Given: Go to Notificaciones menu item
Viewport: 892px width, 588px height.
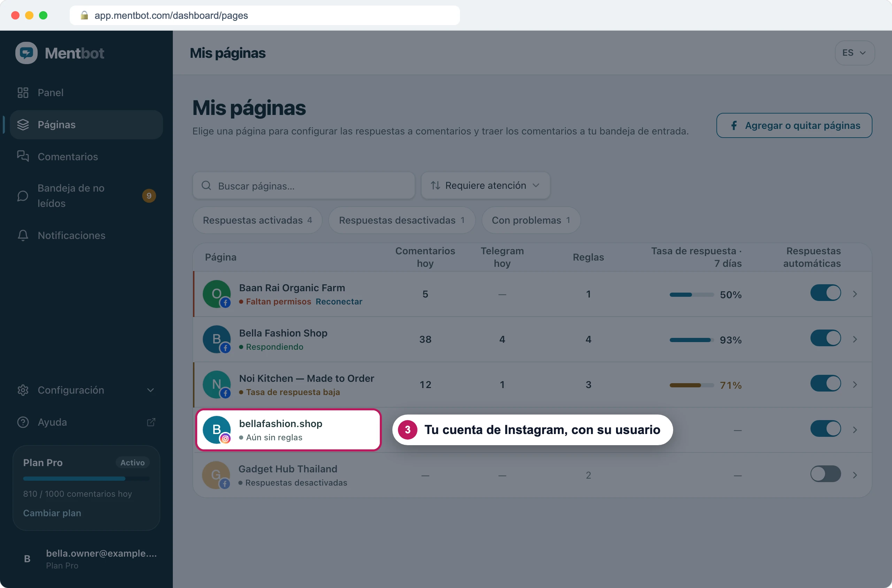Looking at the screenshot, I should point(86,235).
